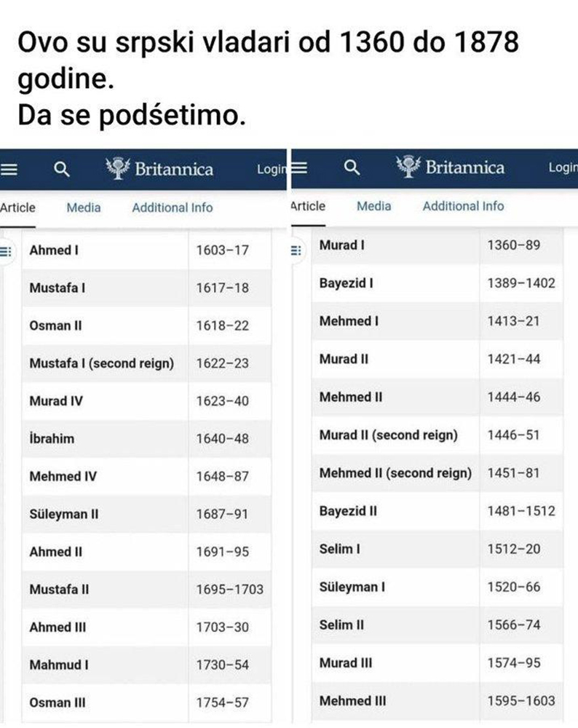Open hamburger menu in right Britannica header
Image resolution: width=578 pixels, height=728 pixels.
click(x=299, y=167)
